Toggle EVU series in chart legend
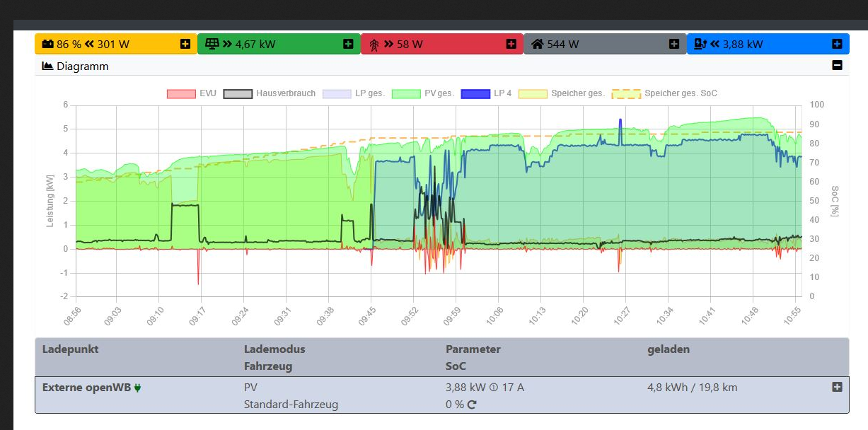The height and width of the screenshot is (430, 868). point(180,93)
